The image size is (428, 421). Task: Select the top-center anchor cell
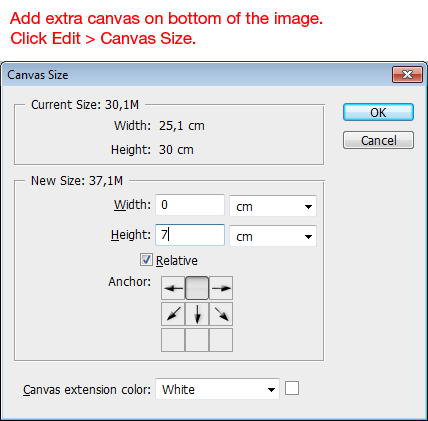pyautogui.click(x=197, y=288)
